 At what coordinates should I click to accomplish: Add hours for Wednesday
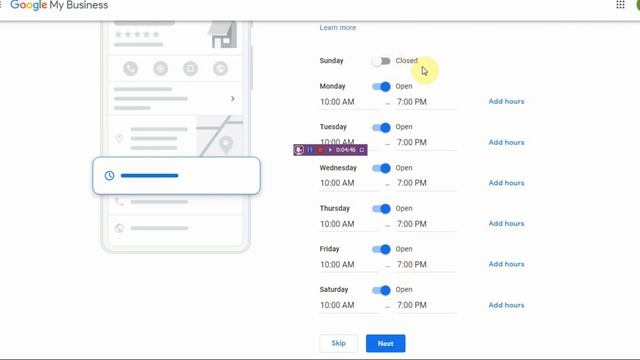coord(506,183)
